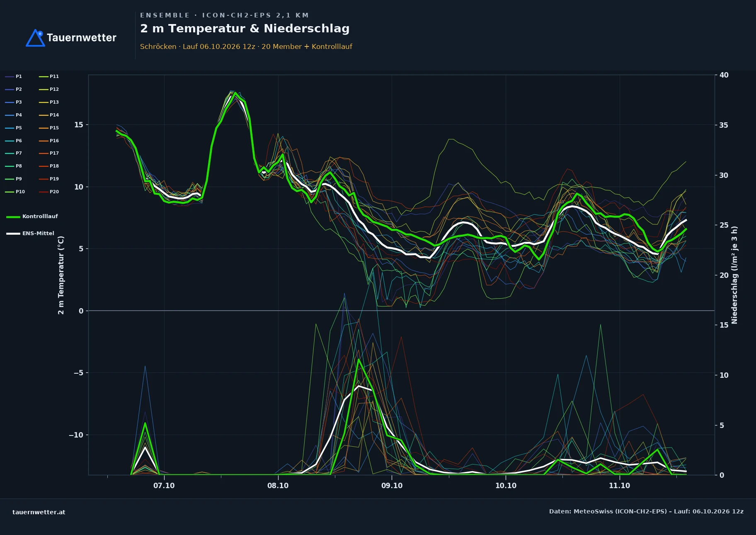Select member P7 in the legend
Image resolution: width=756 pixels, height=535 pixels.
pyautogui.click(x=14, y=153)
